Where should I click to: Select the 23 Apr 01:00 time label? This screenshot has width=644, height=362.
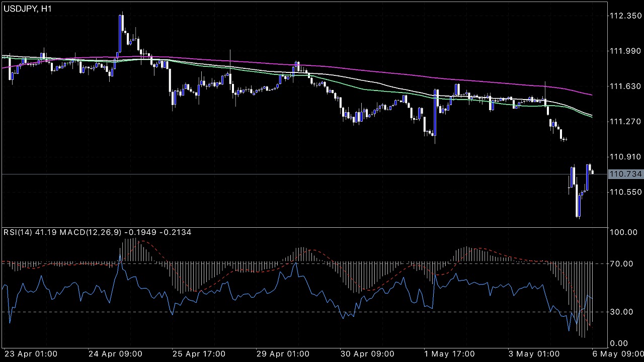pyautogui.click(x=31, y=353)
